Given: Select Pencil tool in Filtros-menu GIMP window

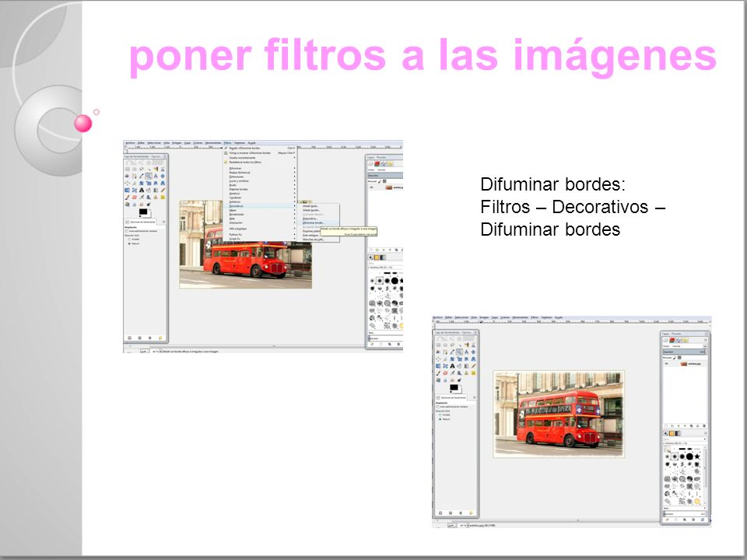Looking at the screenshot, I should click(x=163, y=190).
